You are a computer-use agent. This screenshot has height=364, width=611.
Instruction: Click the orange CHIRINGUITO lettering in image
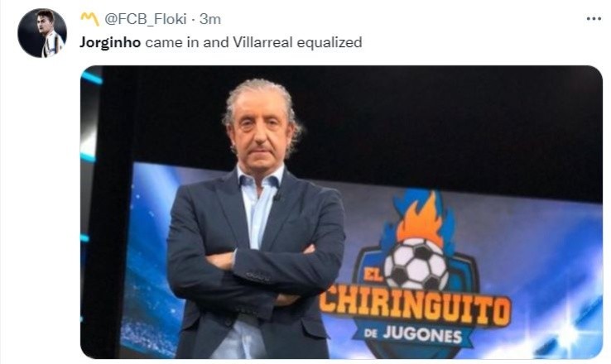pyautogui.click(x=415, y=308)
